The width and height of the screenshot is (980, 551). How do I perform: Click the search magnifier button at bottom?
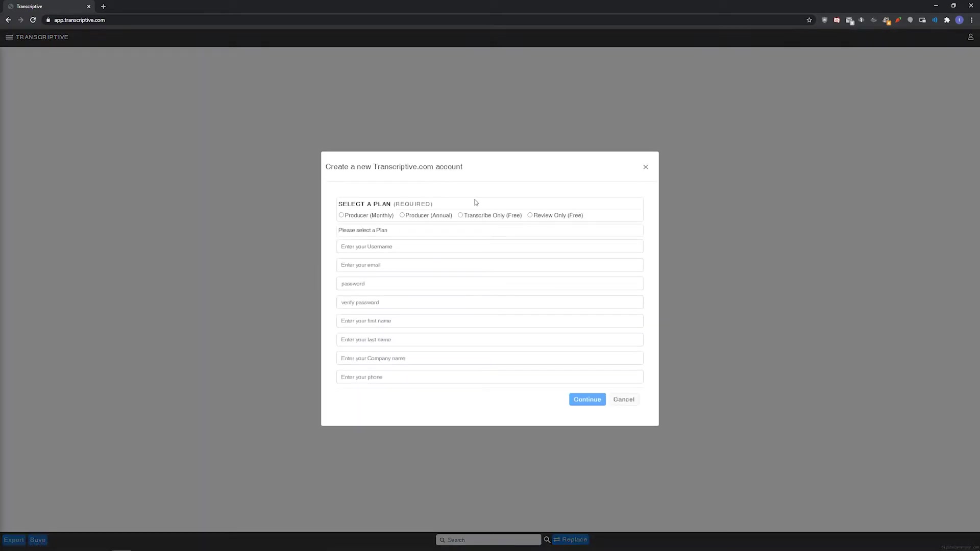pos(547,540)
